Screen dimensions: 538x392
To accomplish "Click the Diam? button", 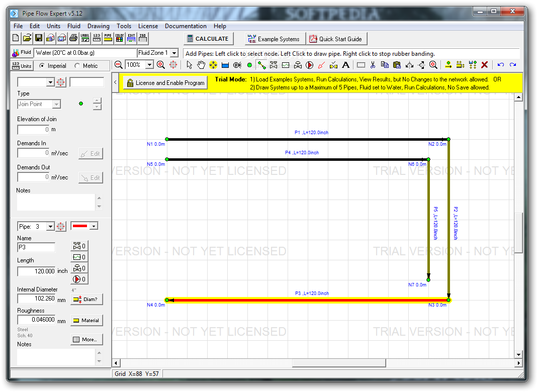I will coord(86,299).
